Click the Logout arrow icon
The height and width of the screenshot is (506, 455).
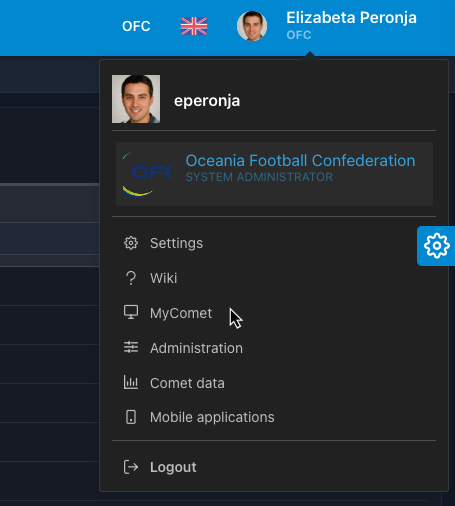[x=131, y=467]
